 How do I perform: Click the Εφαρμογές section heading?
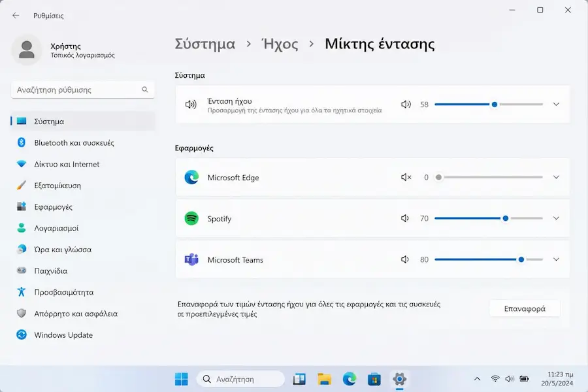click(x=194, y=148)
